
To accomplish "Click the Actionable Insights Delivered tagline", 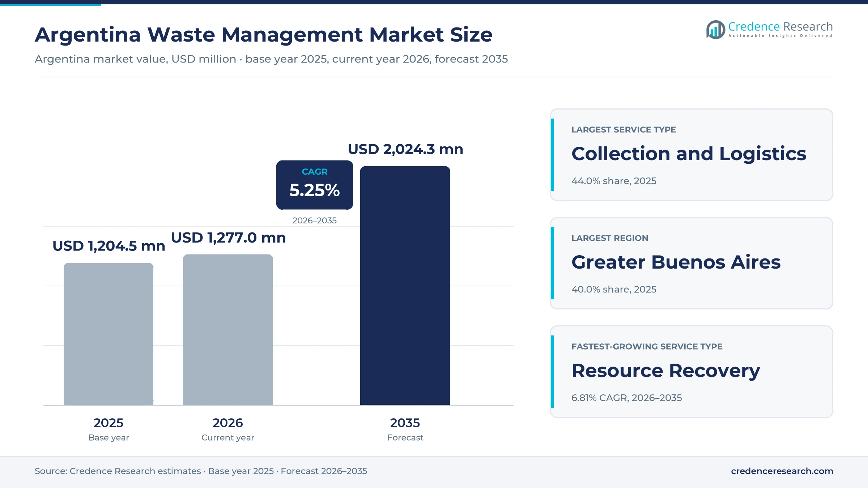I will (780, 36).
